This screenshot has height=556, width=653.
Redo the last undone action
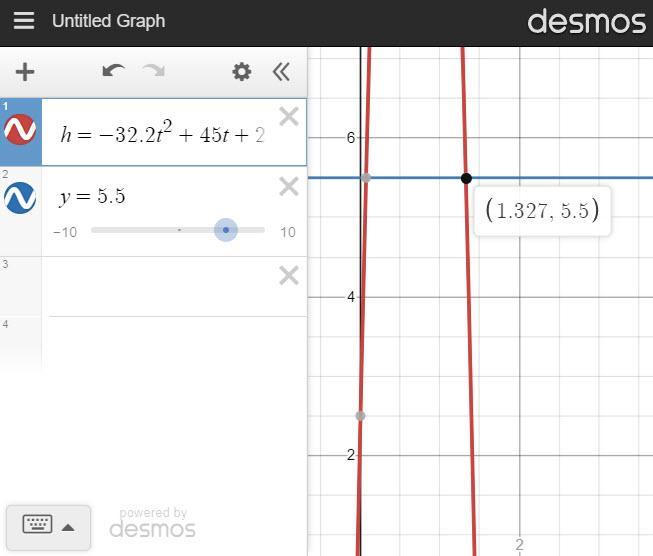(x=154, y=71)
